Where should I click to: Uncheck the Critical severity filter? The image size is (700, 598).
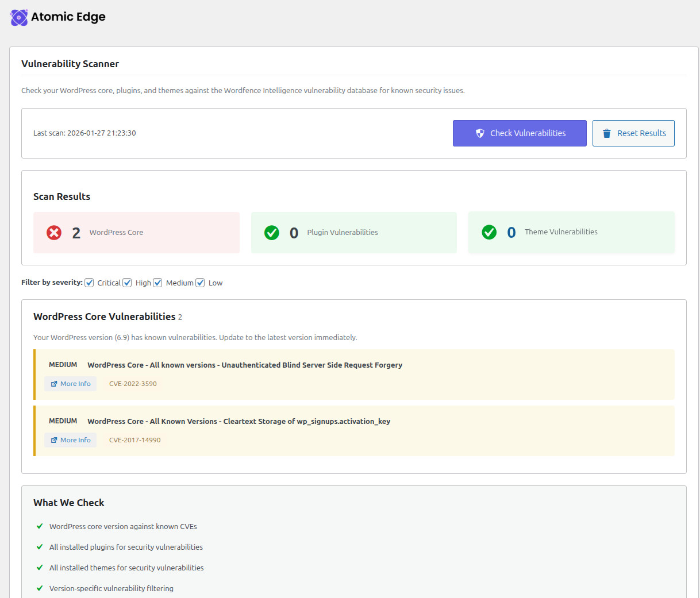[89, 282]
